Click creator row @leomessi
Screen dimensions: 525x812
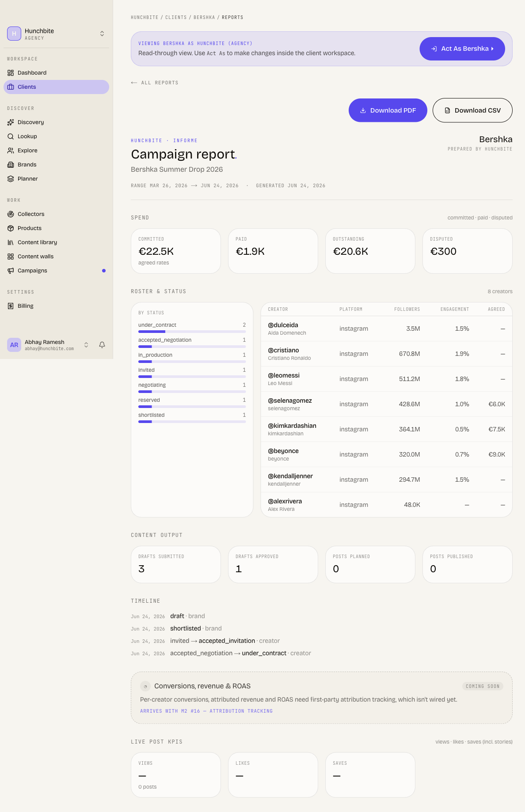pyautogui.click(x=387, y=379)
